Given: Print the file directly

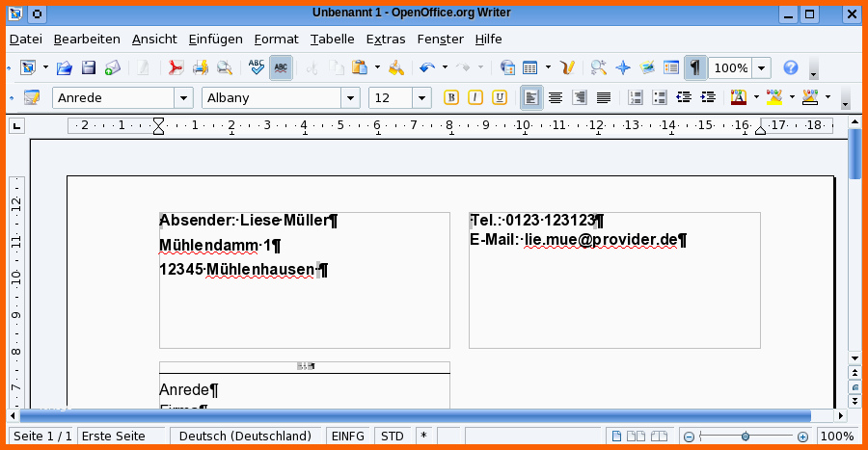Looking at the screenshot, I should (200, 67).
